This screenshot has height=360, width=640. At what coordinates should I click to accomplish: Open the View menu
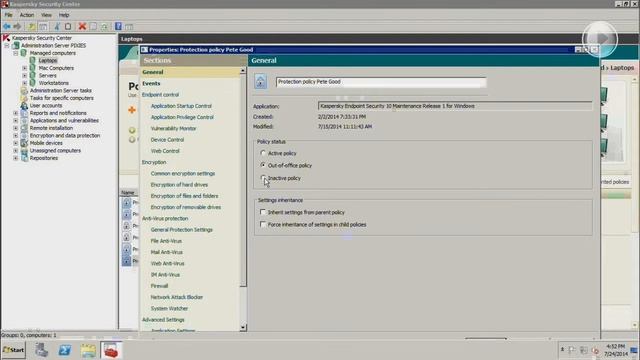[x=46, y=15]
